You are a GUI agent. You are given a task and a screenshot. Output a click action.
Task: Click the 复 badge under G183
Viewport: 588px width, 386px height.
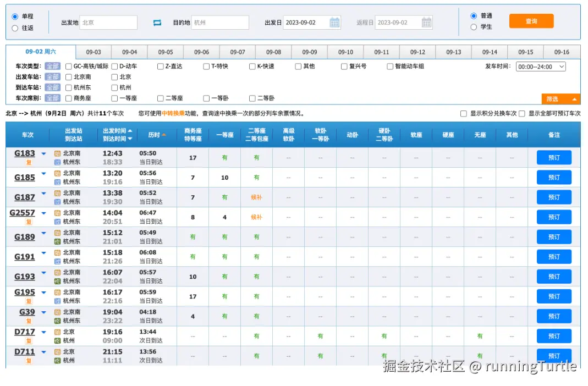pos(29,162)
